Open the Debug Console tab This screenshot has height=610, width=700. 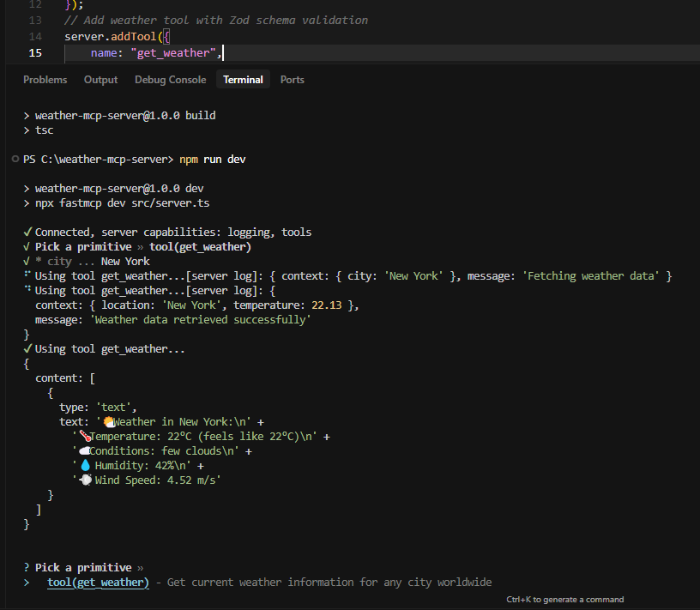click(171, 80)
